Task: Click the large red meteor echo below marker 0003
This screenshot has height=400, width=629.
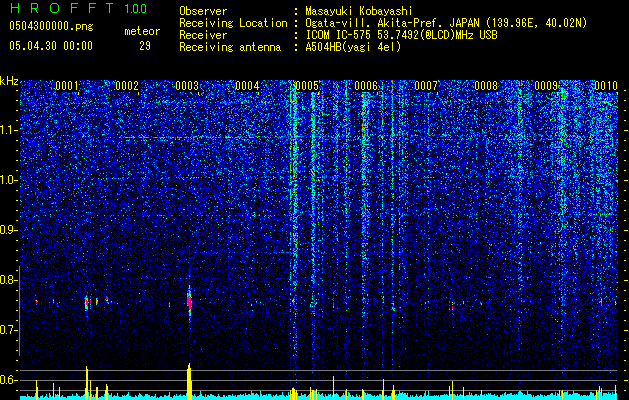Action: [189, 301]
